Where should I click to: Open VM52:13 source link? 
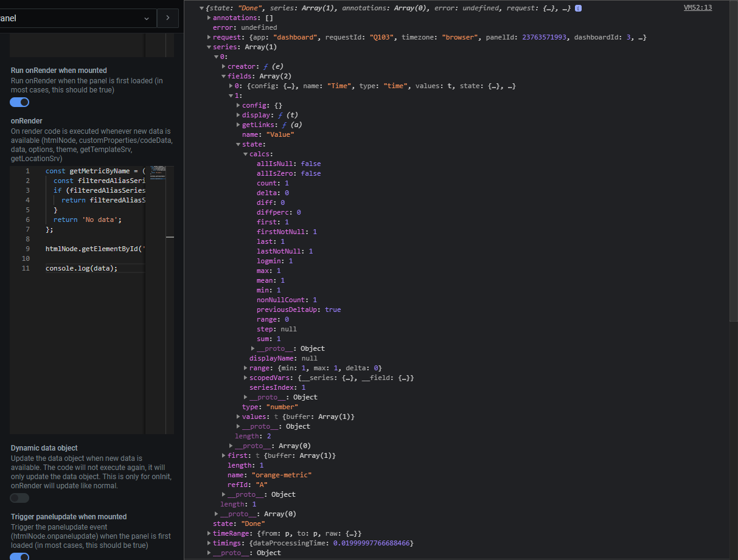pyautogui.click(x=697, y=7)
